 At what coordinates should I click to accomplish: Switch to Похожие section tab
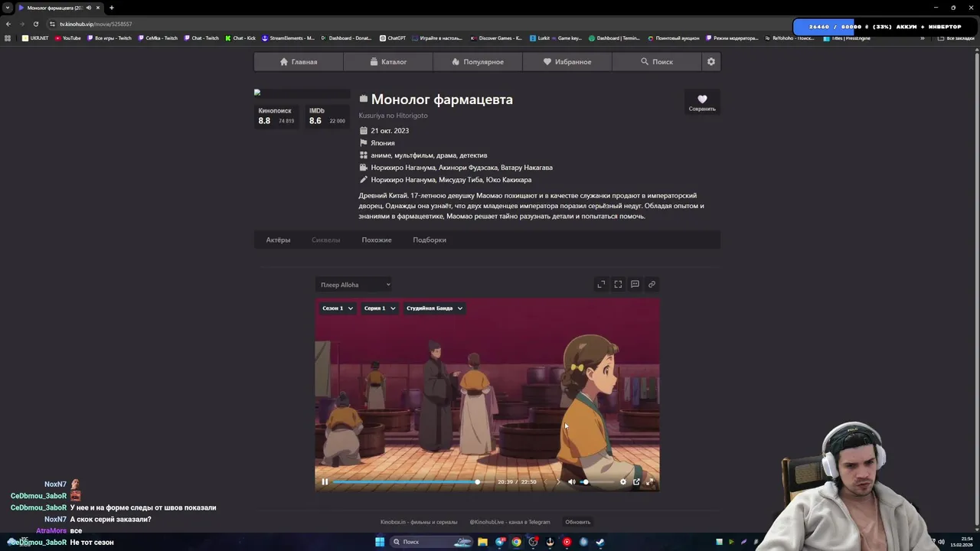pyautogui.click(x=377, y=240)
